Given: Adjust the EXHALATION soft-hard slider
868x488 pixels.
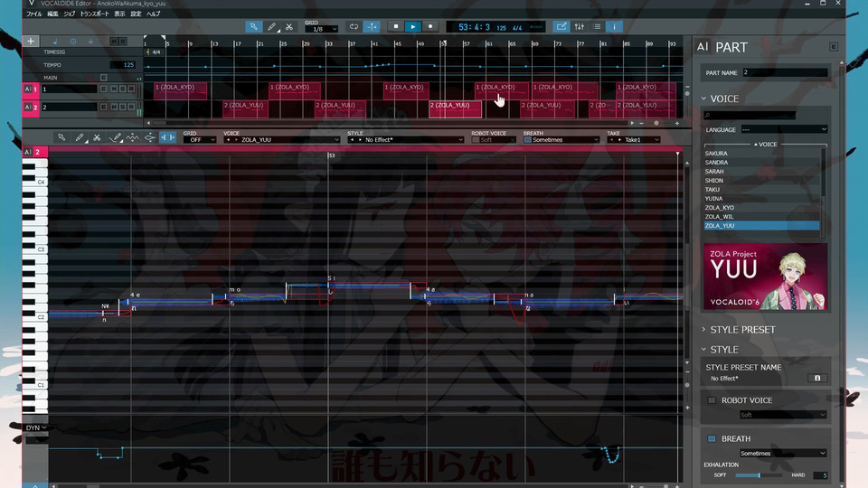Looking at the screenshot, I should pyautogui.click(x=759, y=475).
